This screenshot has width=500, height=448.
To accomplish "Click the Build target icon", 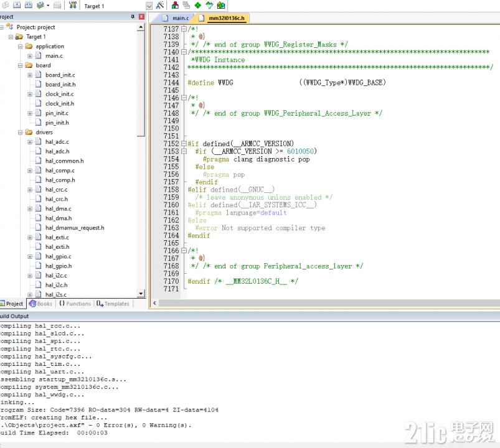I will click(x=17, y=5).
